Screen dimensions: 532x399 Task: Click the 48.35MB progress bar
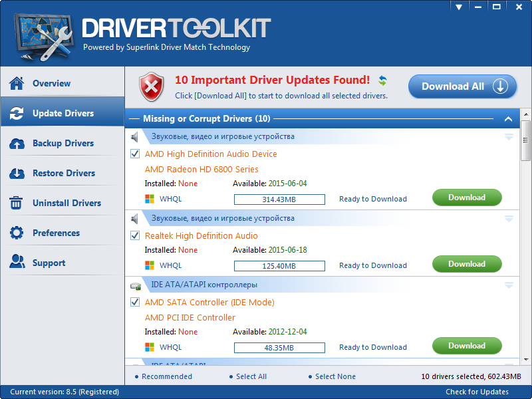point(279,348)
